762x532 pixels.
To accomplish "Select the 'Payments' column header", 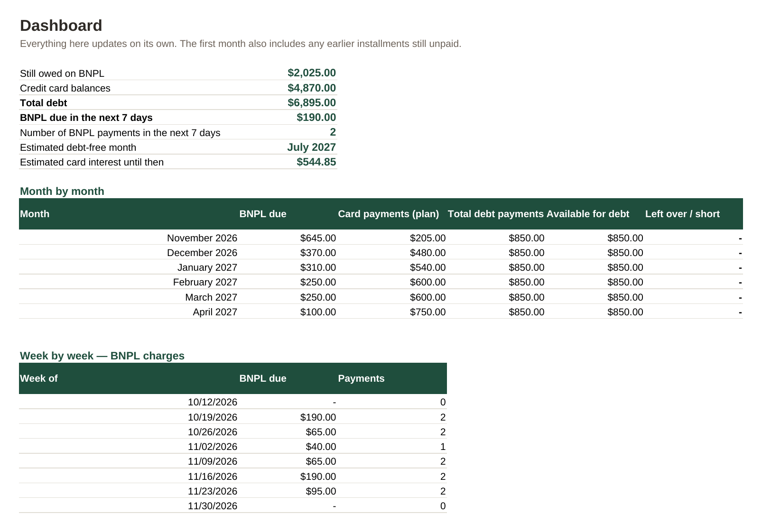I will point(361,378).
